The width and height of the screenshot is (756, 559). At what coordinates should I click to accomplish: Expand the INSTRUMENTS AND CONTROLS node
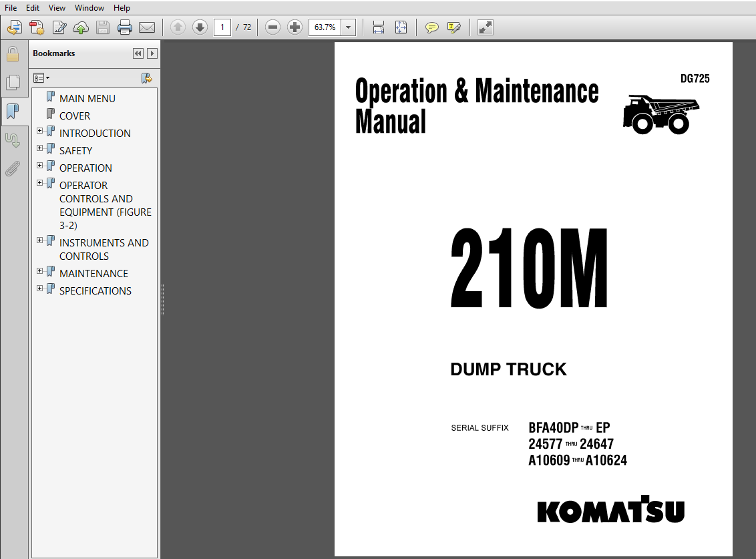click(x=40, y=240)
